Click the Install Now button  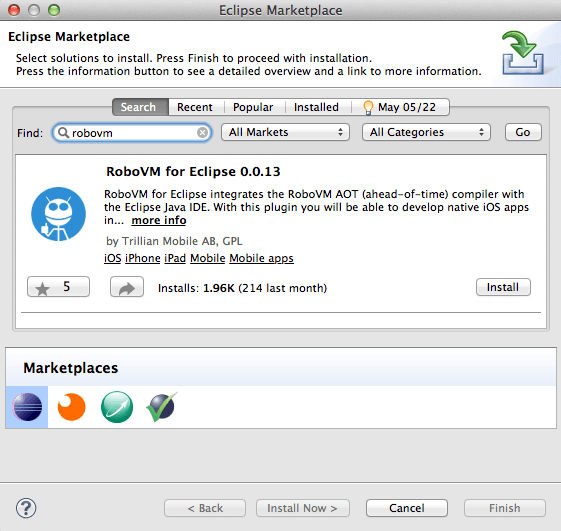303,508
